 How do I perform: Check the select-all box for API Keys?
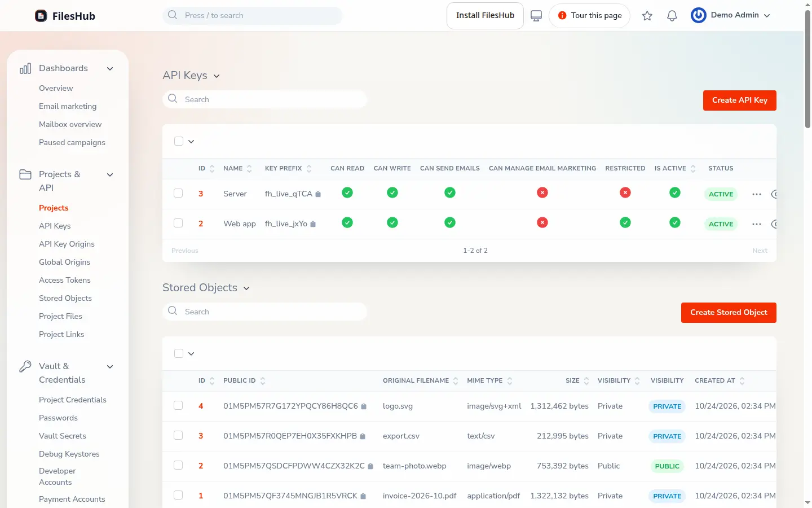(x=179, y=141)
